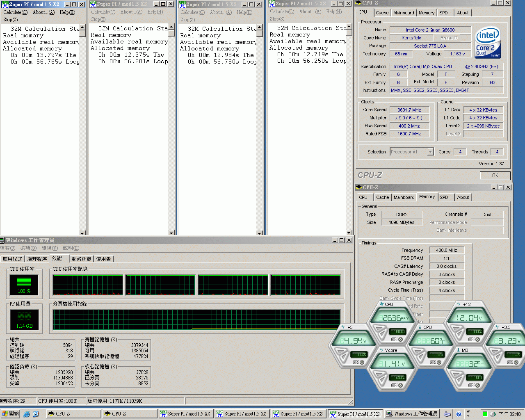Open Mainboard tab in CPU-Z processor window
The height and width of the screenshot is (420, 525).
coord(404,13)
